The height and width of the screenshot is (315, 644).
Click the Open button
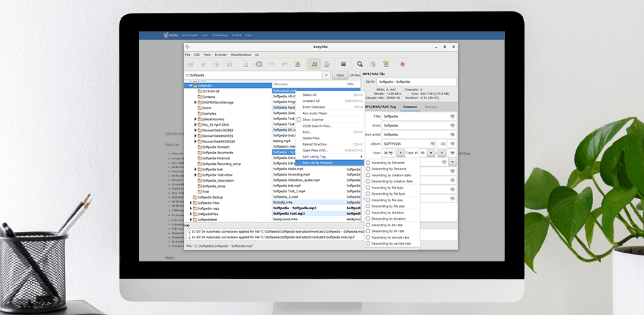340,76
